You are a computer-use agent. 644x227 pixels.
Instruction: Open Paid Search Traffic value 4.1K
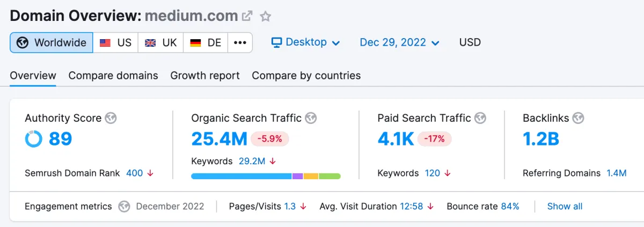click(x=396, y=140)
